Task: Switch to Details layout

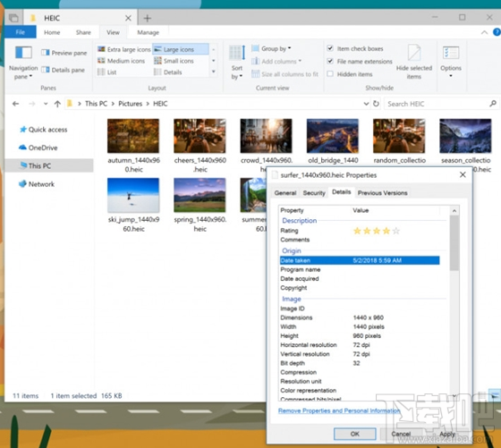Action: click(168, 72)
